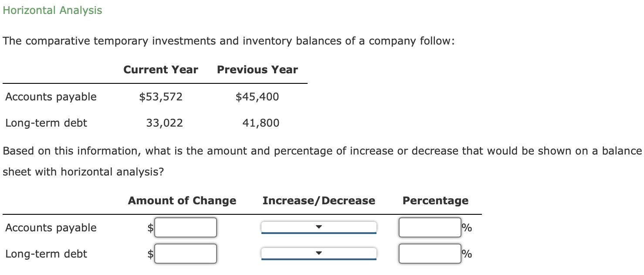Click the Current Year column header
This screenshot has height=275, width=644.
point(161,69)
